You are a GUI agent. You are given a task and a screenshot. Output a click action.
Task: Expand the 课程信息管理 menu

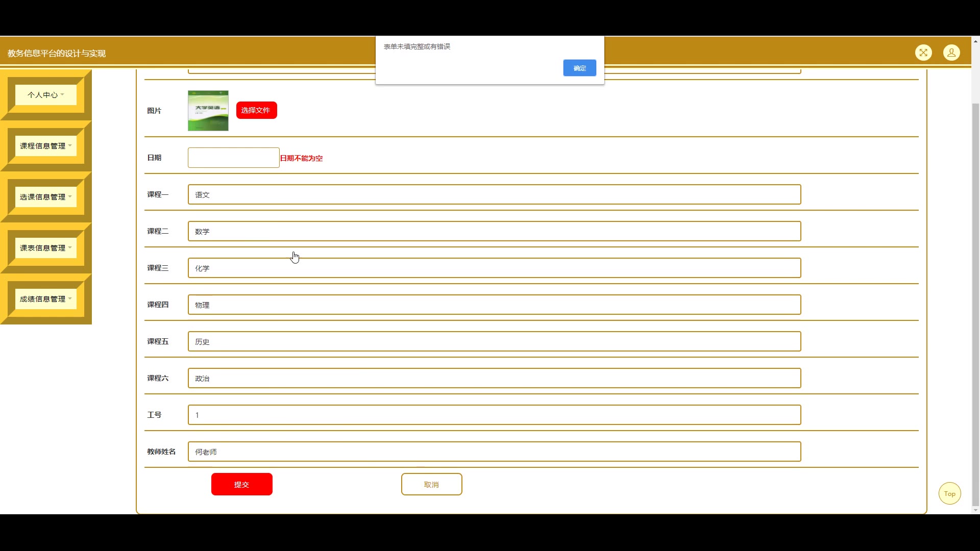point(46,146)
